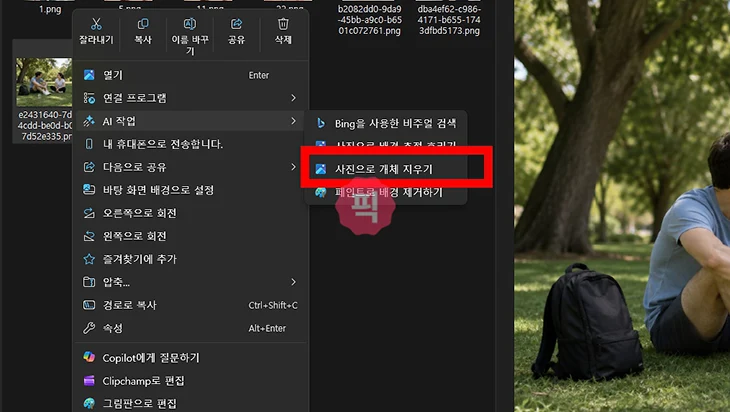Click the Paint palette icon beside 그림판으로 편집
Viewport: 730px width, 412px height.
point(89,403)
